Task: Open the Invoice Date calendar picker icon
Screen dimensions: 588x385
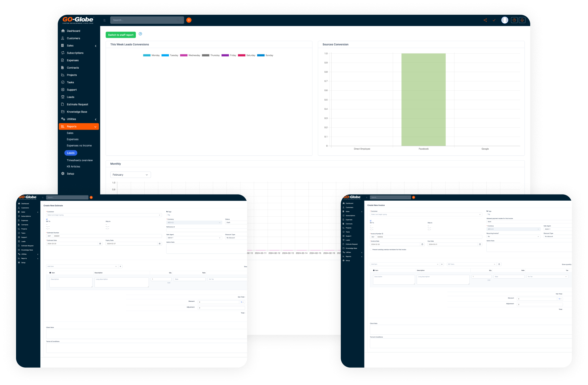Action: [422, 244]
